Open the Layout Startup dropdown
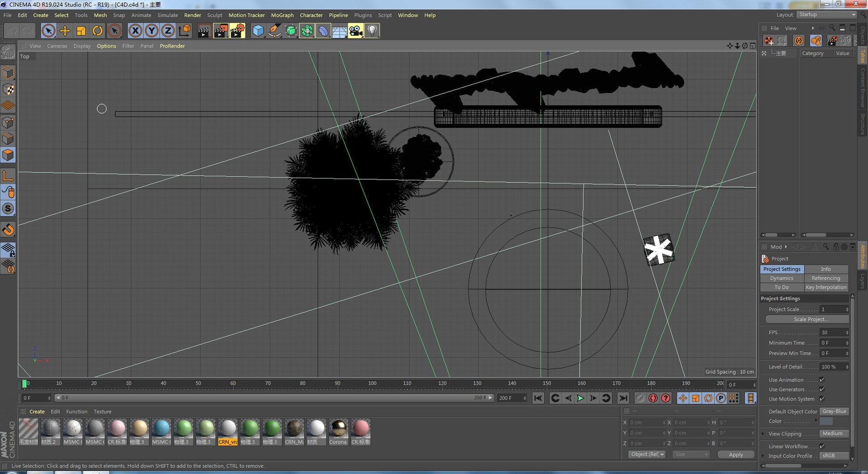 827,14
